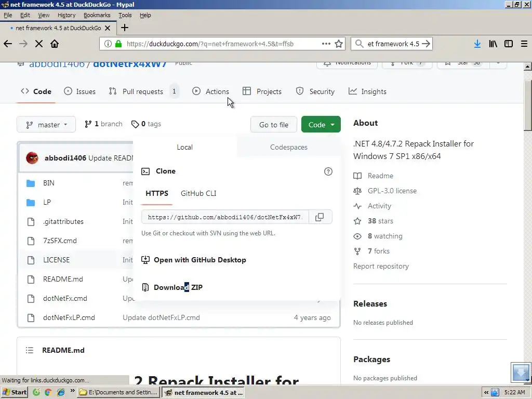Open the Windows Start menu

(x=14, y=393)
